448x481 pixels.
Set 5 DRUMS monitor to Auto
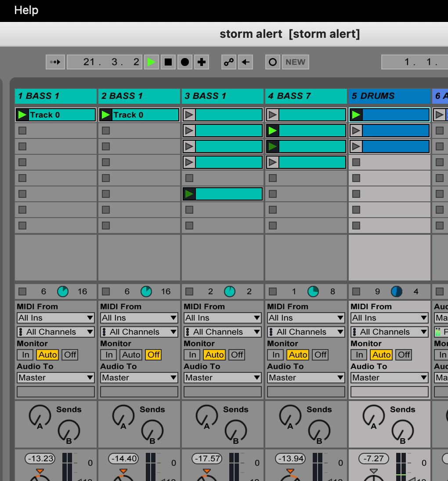(x=381, y=355)
